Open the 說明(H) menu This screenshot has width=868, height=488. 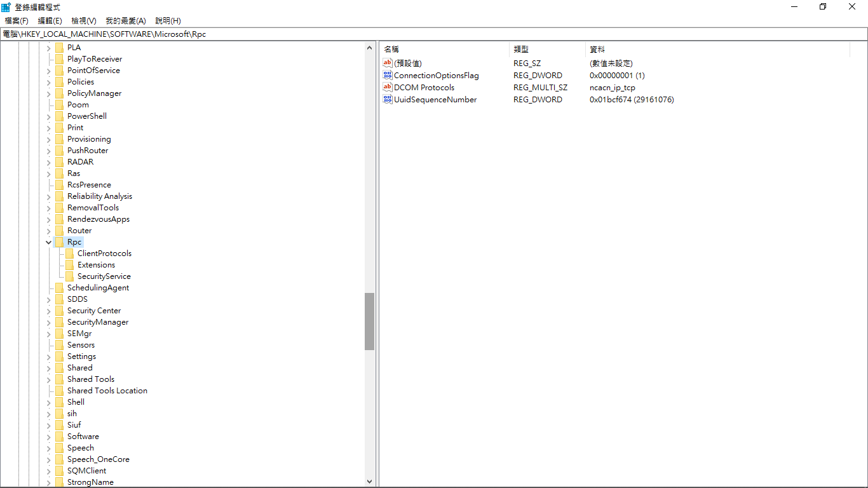click(x=168, y=21)
